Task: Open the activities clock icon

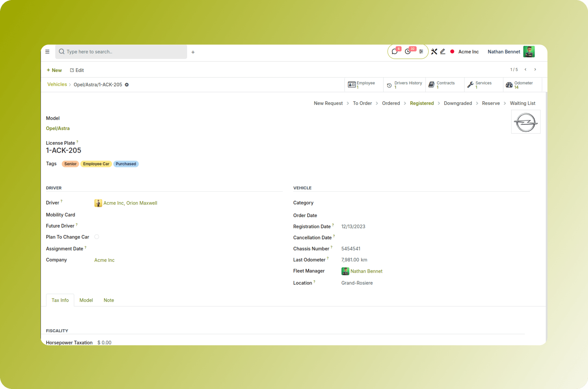Action: click(x=408, y=52)
